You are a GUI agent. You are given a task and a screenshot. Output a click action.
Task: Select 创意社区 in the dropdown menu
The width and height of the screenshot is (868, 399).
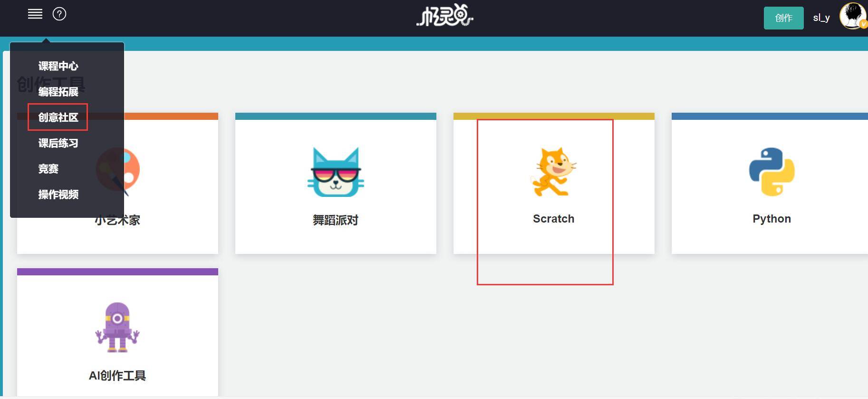coord(58,117)
